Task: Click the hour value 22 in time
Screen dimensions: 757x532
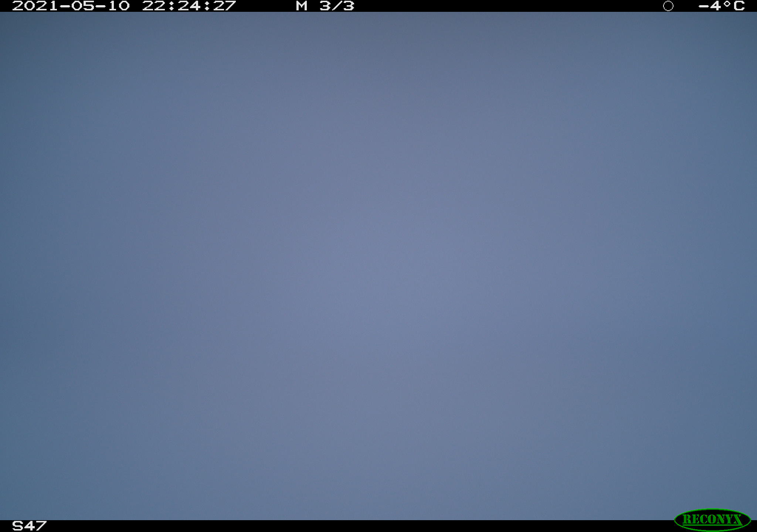Action: [x=153, y=6]
